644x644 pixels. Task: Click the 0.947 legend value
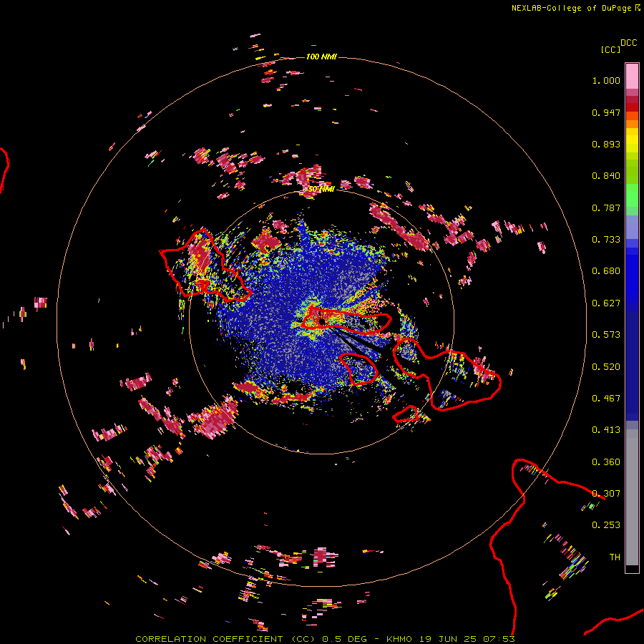[x=606, y=112]
